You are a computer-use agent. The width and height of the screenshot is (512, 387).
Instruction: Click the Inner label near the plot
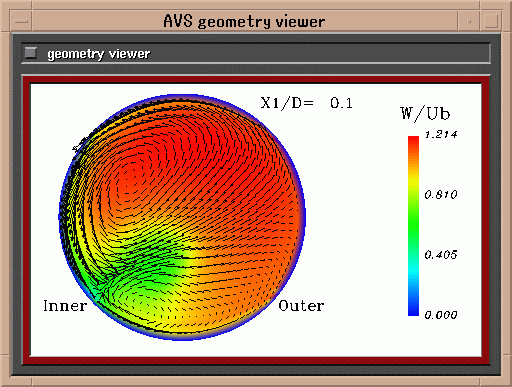[x=65, y=306]
